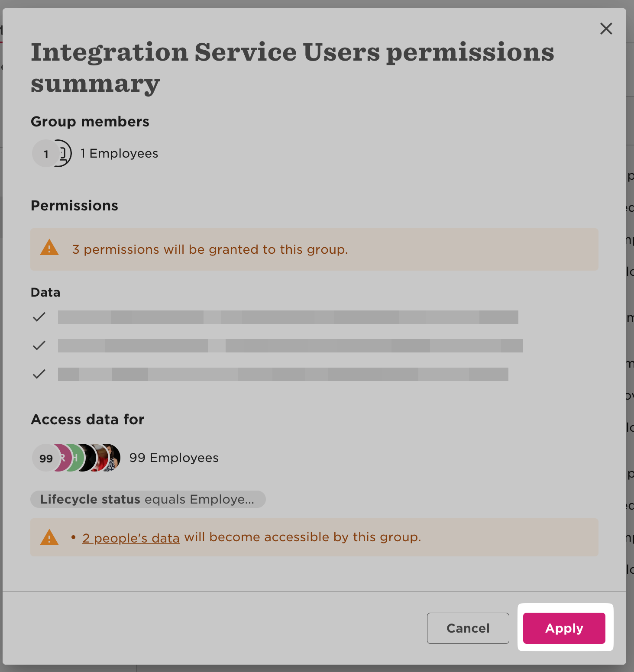Click warning icon in "3 permissions" banner
This screenshot has height=672, width=634.
49,248
